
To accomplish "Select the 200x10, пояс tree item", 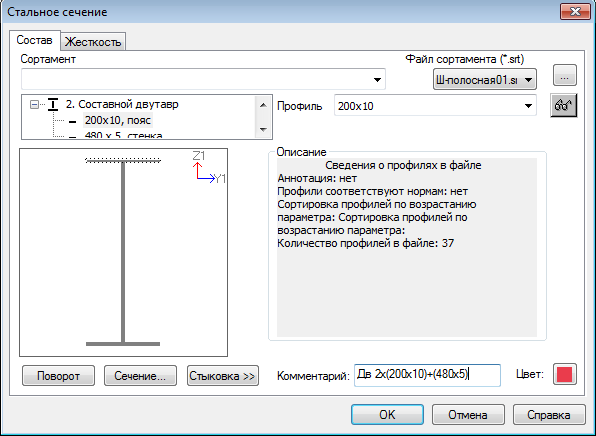I will pos(118,120).
